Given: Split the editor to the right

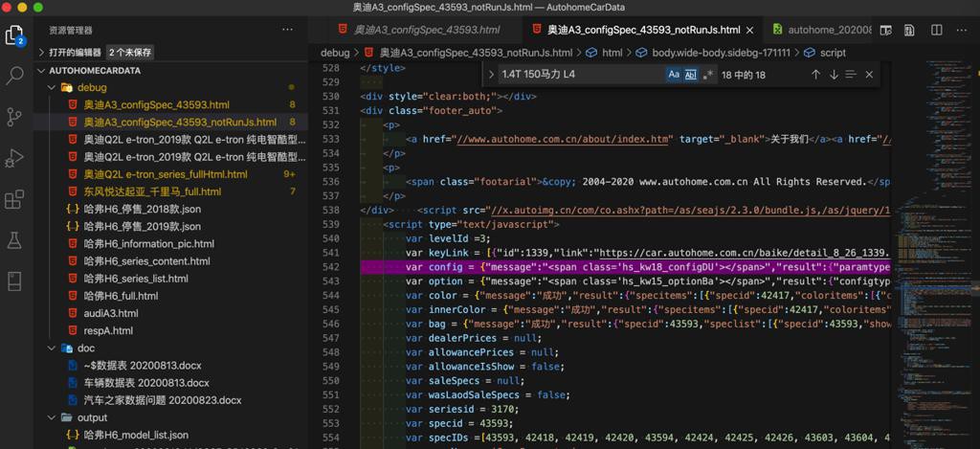Looking at the screenshot, I should pyautogui.click(x=936, y=30).
